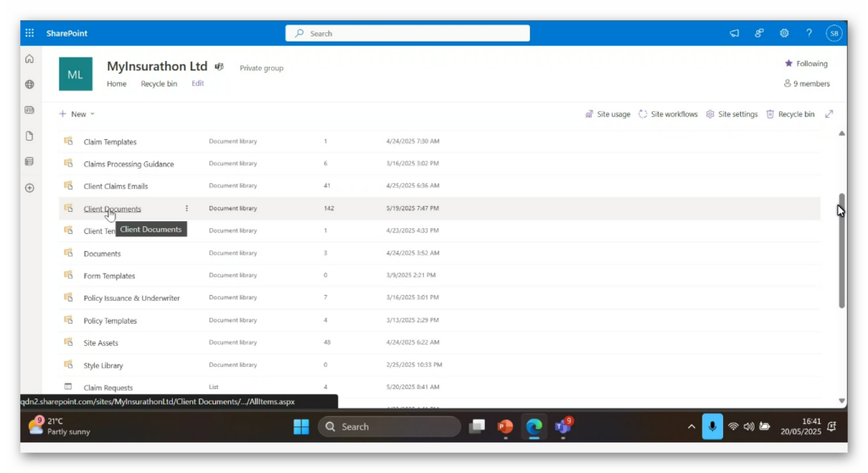Click the Create plus circle icon in sidebar
The height and width of the screenshot is (473, 868).
click(x=30, y=188)
